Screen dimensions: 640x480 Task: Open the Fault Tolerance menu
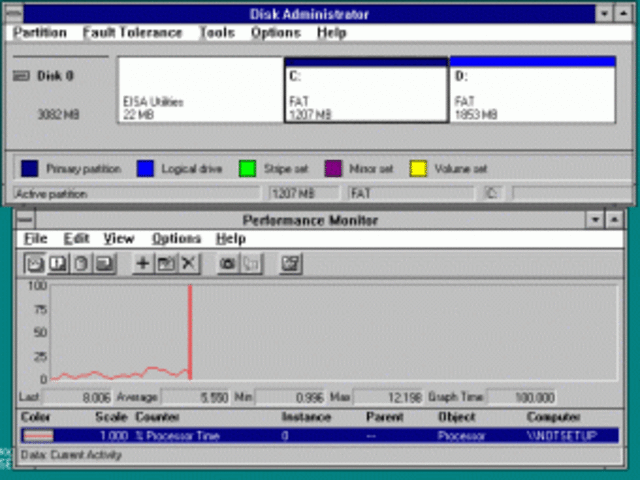(x=132, y=33)
